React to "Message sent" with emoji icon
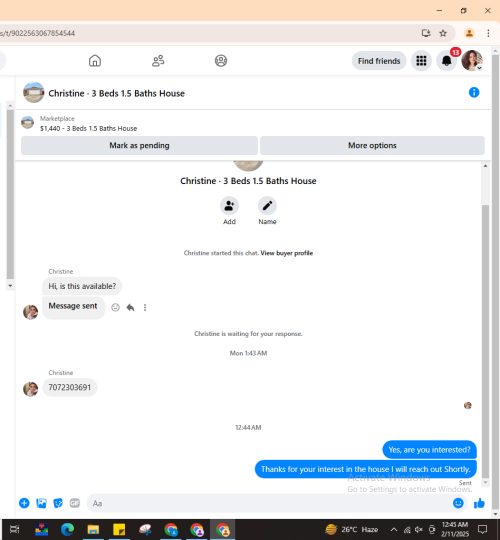 coord(115,307)
